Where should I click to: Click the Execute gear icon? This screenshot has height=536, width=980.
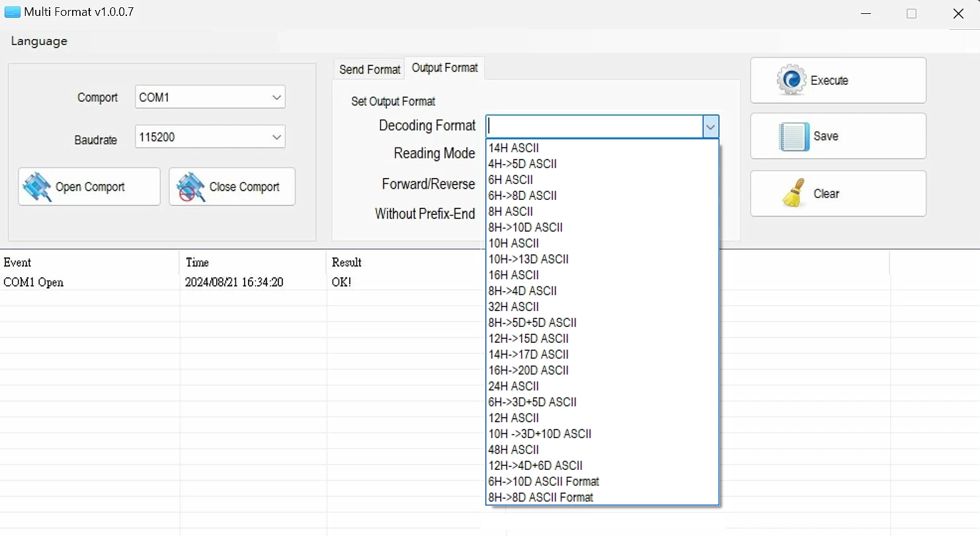791,80
